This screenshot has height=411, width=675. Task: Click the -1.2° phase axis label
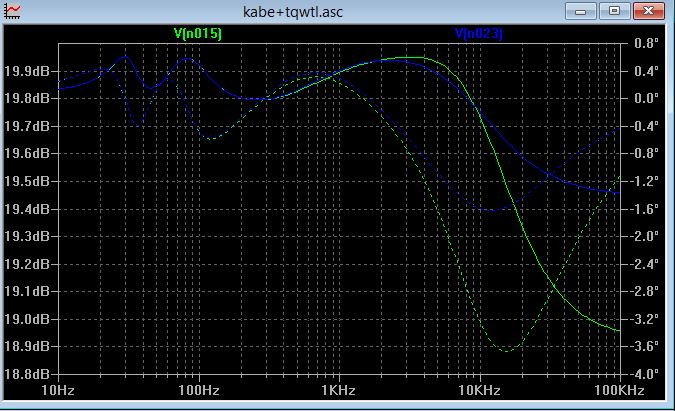coord(643,181)
